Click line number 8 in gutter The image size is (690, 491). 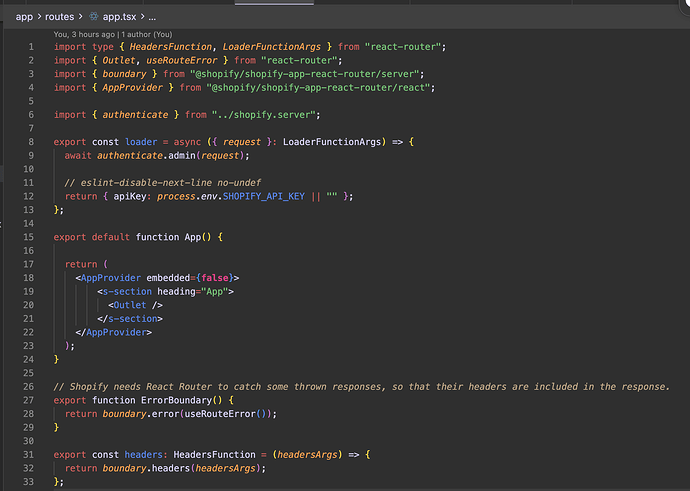(31, 142)
